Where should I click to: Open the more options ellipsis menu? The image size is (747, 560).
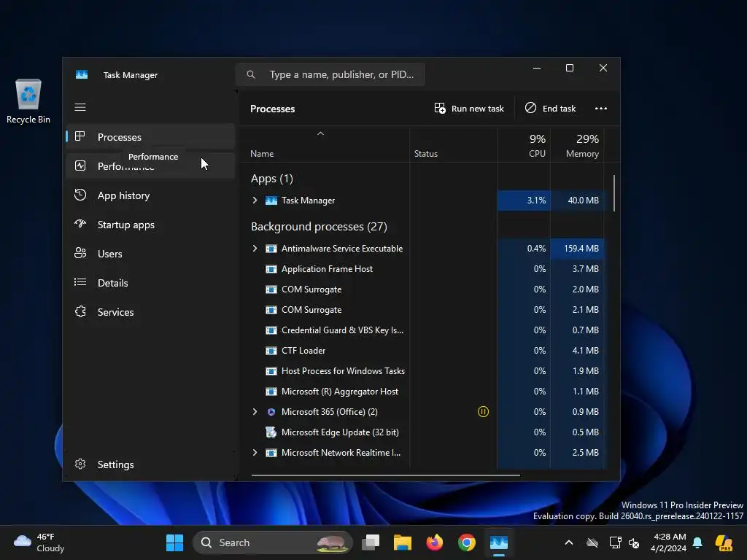[x=601, y=109]
